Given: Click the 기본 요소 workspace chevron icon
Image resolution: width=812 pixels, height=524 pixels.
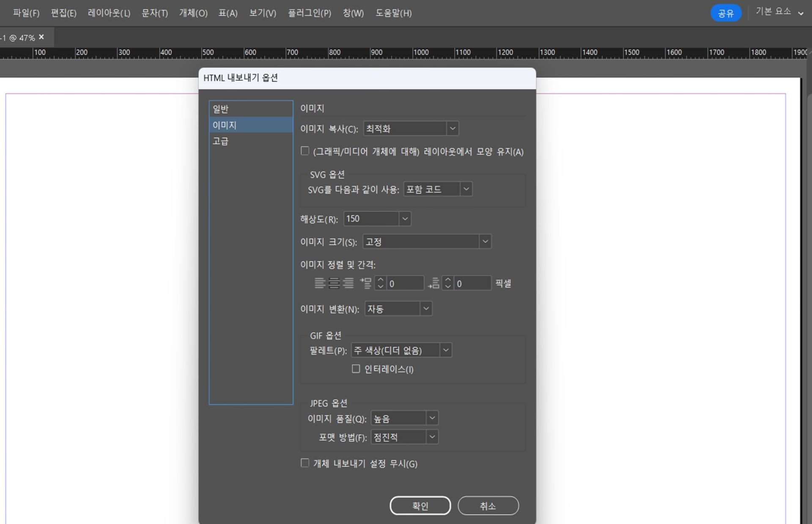Looking at the screenshot, I should (801, 13).
